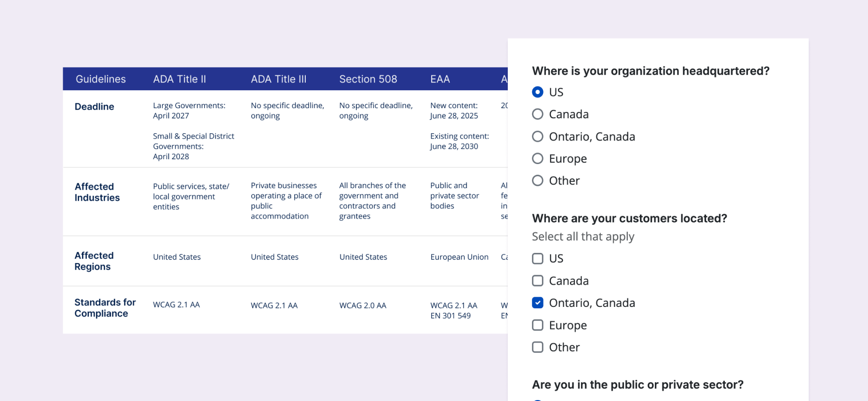Click 'Existing content: June 28, 2030' text
This screenshot has height=401, width=868.
point(460,141)
